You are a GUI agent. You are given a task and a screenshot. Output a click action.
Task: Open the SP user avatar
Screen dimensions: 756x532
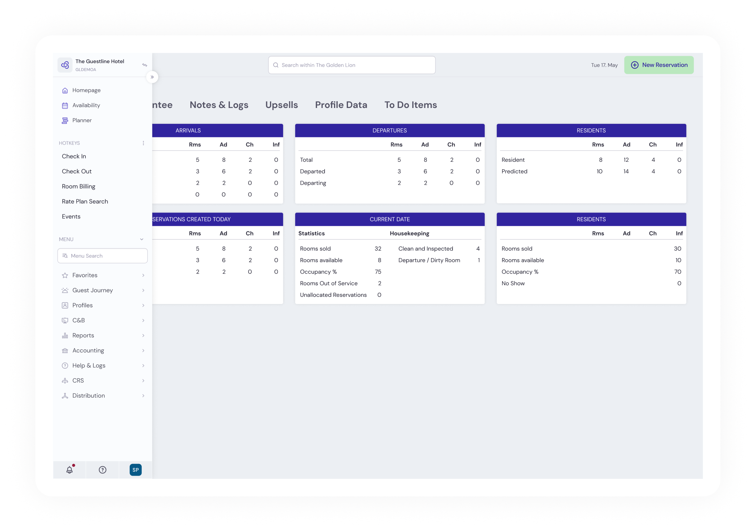pos(136,470)
